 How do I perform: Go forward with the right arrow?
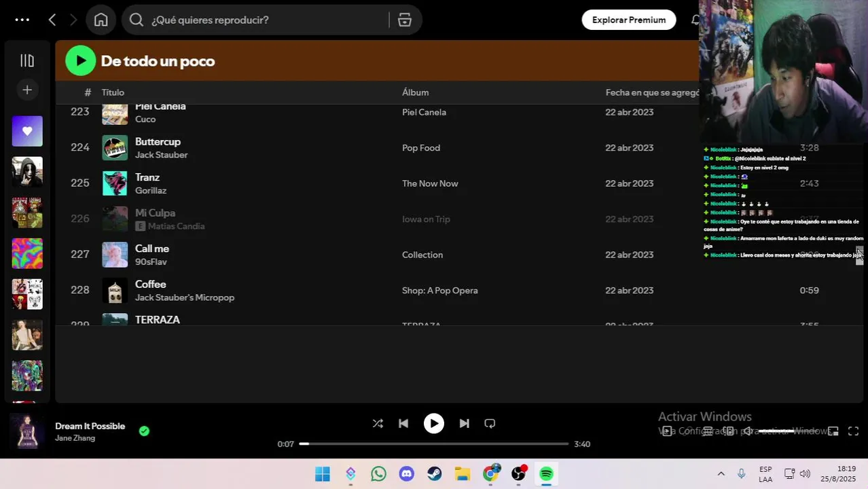pyautogui.click(x=73, y=20)
